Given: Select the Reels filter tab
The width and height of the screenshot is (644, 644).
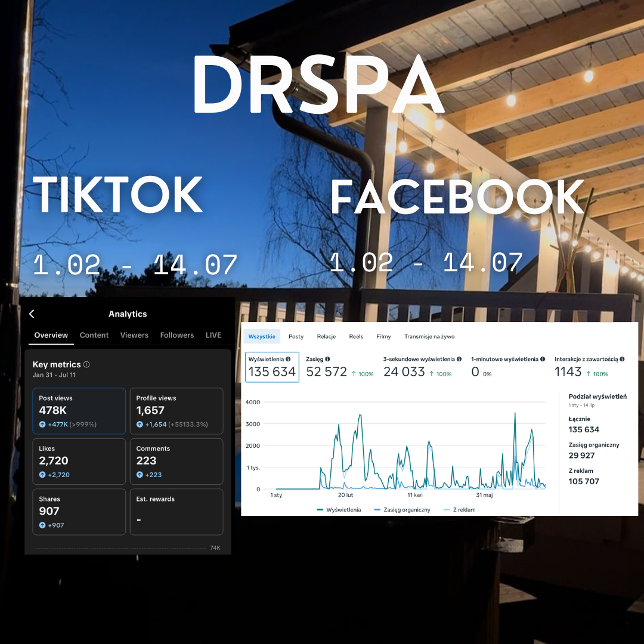Looking at the screenshot, I should click(x=356, y=336).
